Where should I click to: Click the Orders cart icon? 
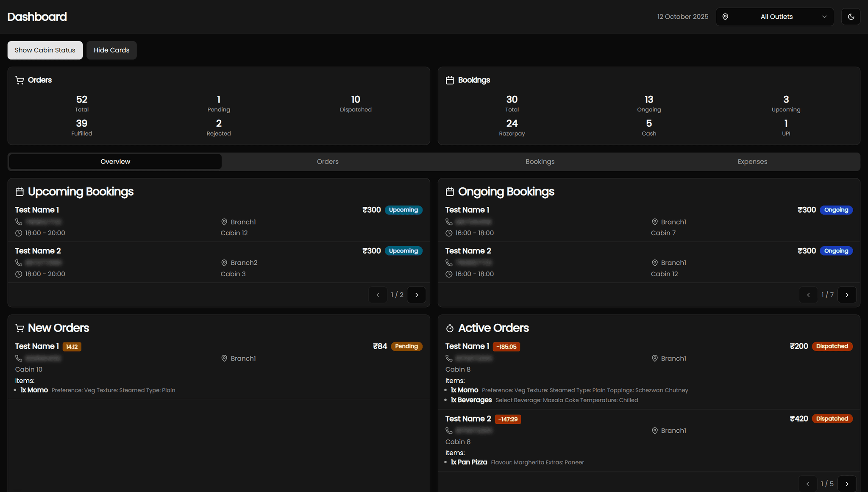coord(19,80)
